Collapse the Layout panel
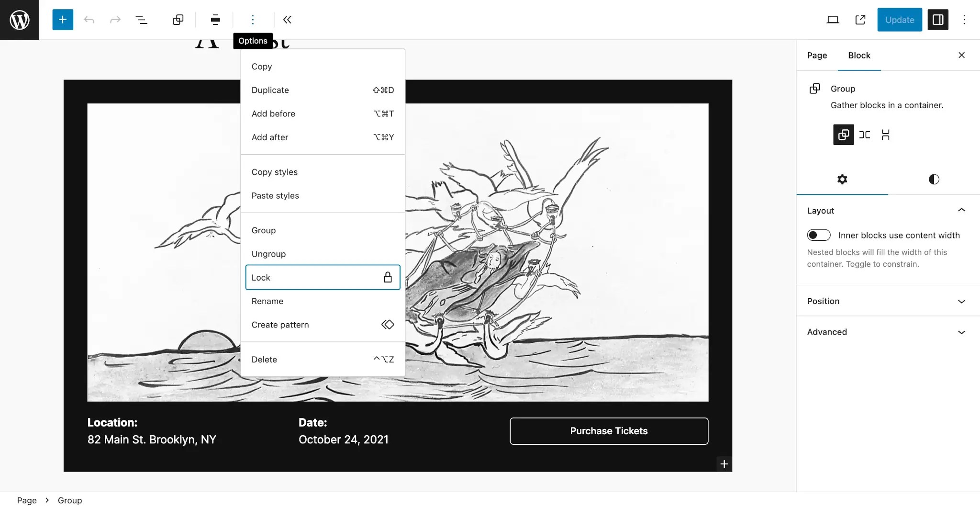 click(962, 210)
